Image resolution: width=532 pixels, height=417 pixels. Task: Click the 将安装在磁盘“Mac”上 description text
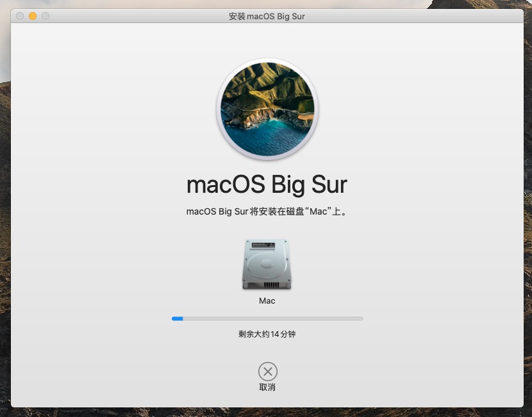tap(267, 211)
